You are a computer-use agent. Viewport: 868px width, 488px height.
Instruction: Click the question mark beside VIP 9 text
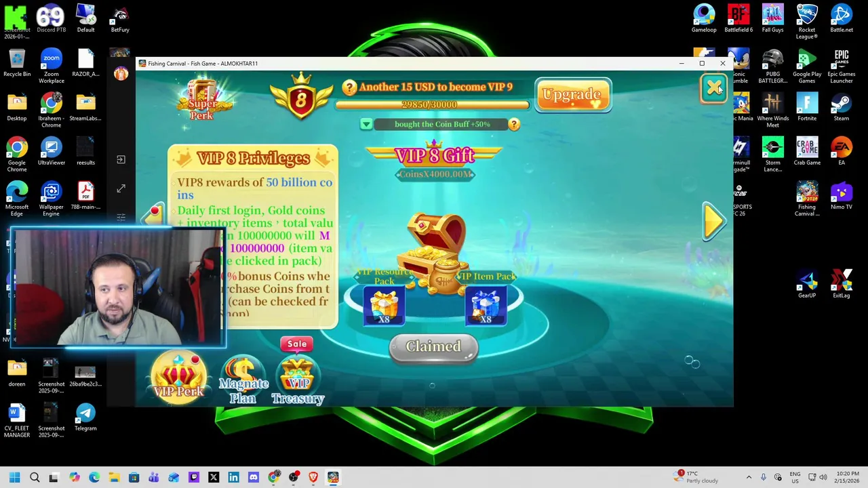(x=349, y=87)
